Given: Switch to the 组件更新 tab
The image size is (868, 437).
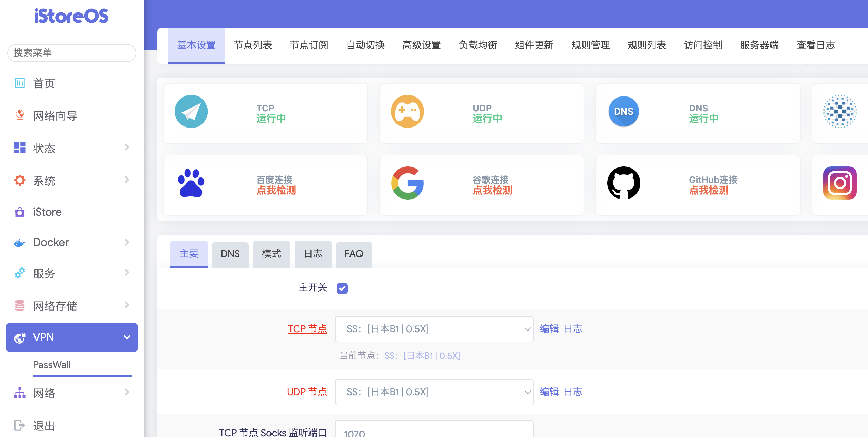Looking at the screenshot, I should (534, 45).
